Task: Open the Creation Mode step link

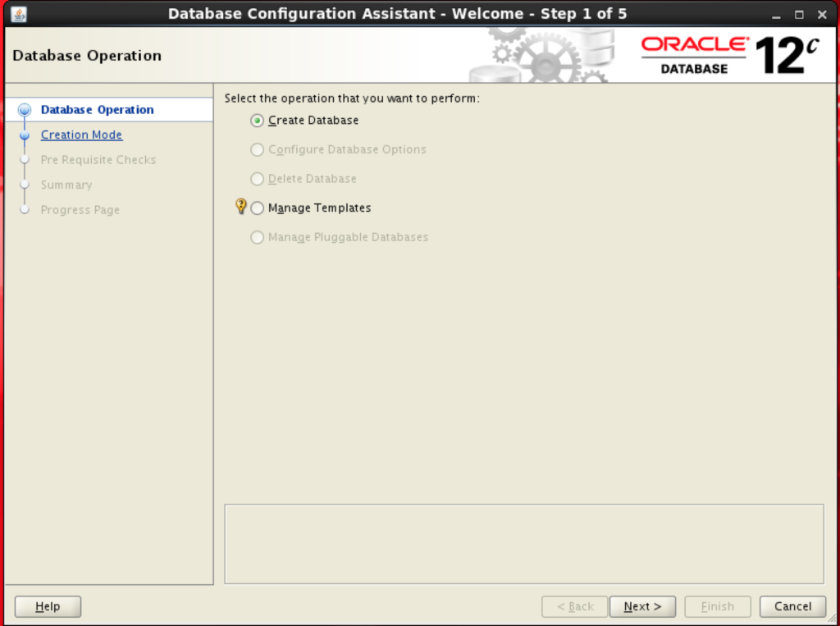Action: pos(81,135)
